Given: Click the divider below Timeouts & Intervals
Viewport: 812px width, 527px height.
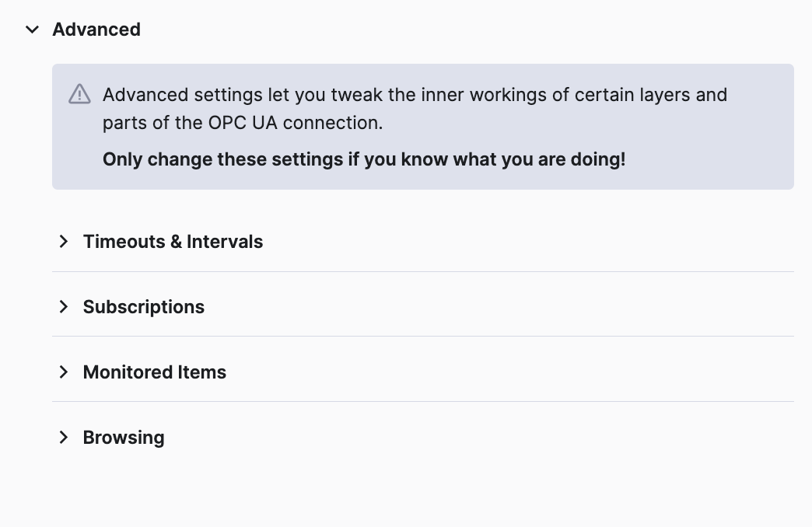Looking at the screenshot, I should 422,271.
